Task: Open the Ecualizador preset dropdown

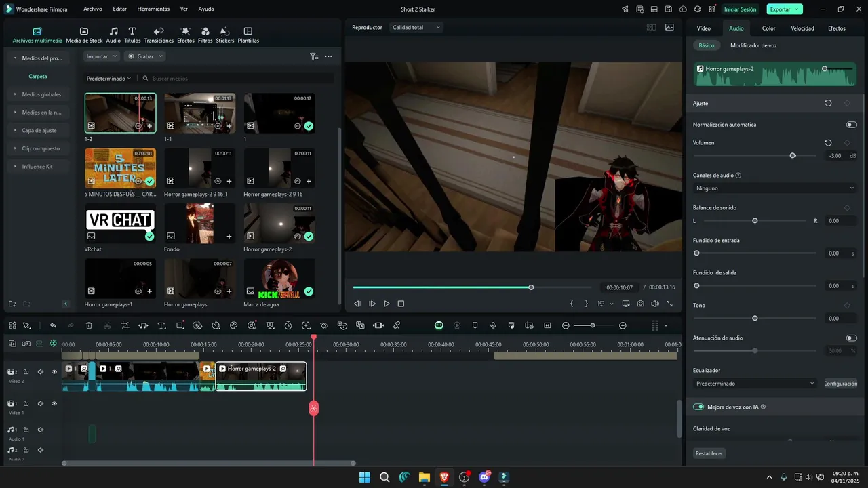Action: point(755,384)
